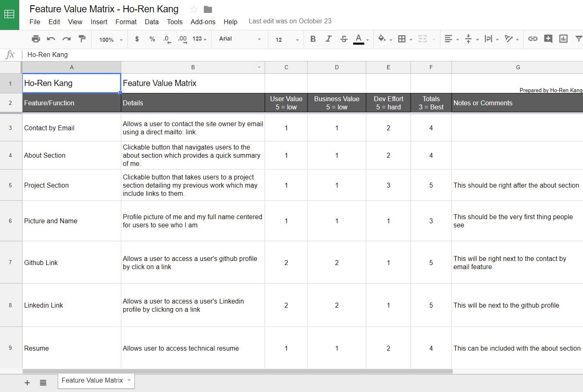The height and width of the screenshot is (392, 583).
Task: Apply bold formatting
Action: (313, 39)
